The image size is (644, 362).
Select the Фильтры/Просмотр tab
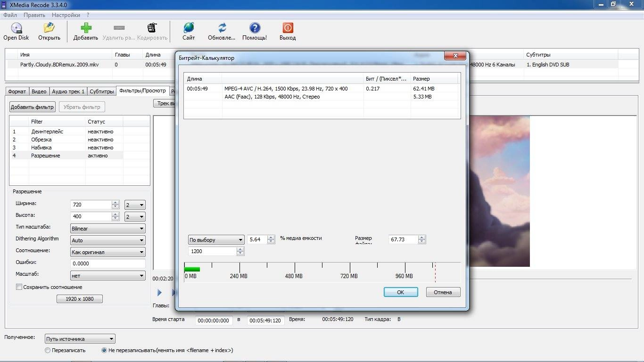(x=142, y=90)
